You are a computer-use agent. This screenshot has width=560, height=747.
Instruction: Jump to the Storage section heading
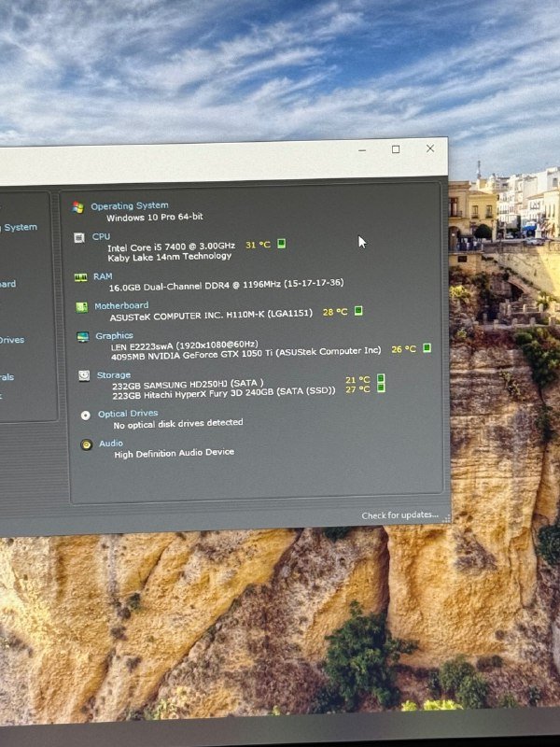tap(114, 375)
